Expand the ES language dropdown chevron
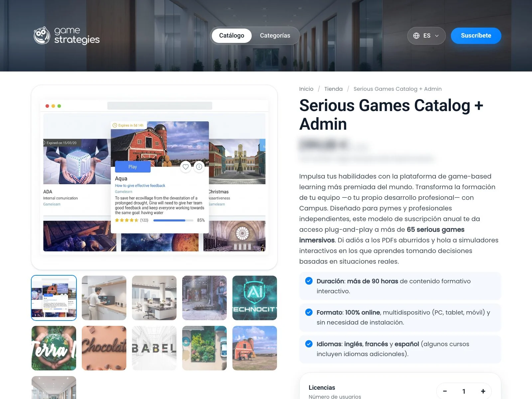The width and height of the screenshot is (532, 399). click(437, 36)
